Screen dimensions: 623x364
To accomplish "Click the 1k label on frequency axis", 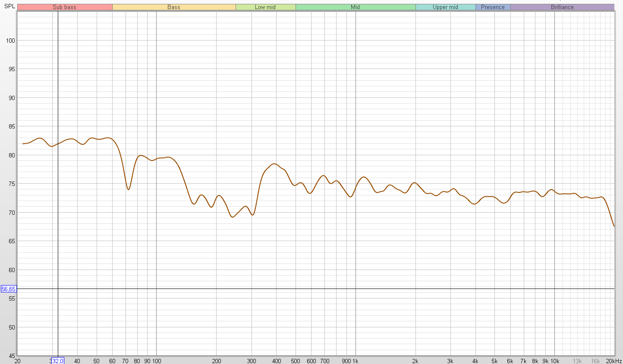I will pyautogui.click(x=356, y=361).
